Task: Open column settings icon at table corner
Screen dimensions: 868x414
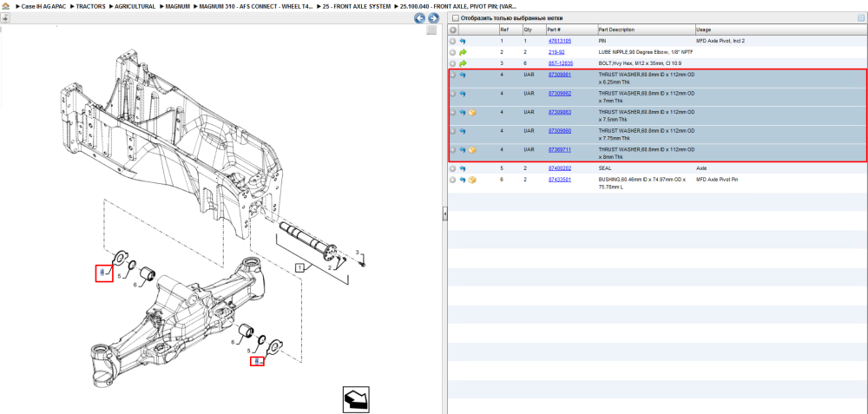Action: [x=860, y=17]
